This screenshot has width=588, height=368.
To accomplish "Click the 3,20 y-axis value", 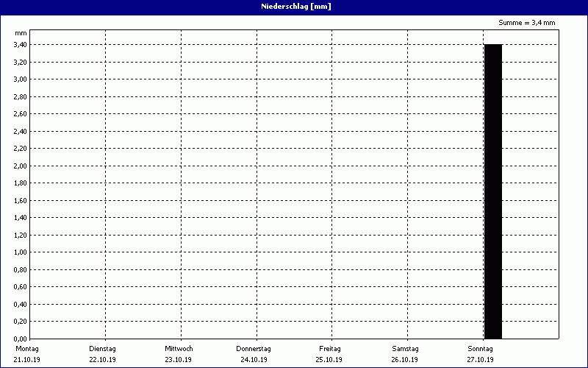I will (21, 62).
